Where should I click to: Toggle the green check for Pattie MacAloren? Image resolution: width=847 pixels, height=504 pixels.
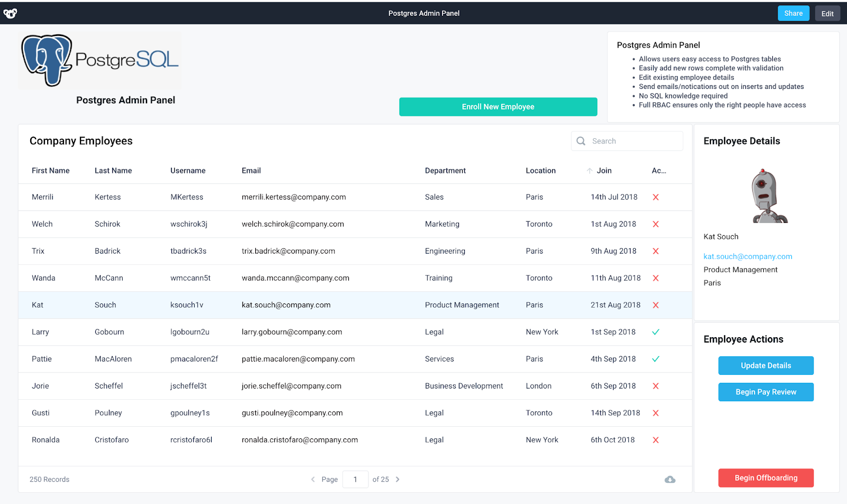click(656, 359)
